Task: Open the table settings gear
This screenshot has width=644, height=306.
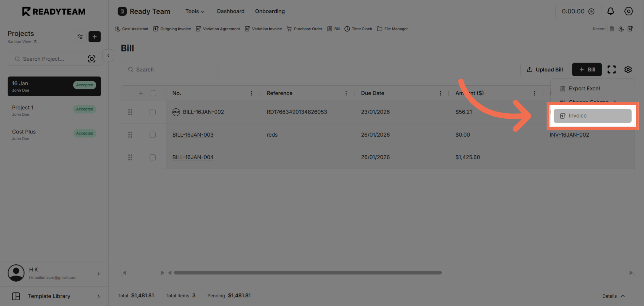Action: click(628, 69)
